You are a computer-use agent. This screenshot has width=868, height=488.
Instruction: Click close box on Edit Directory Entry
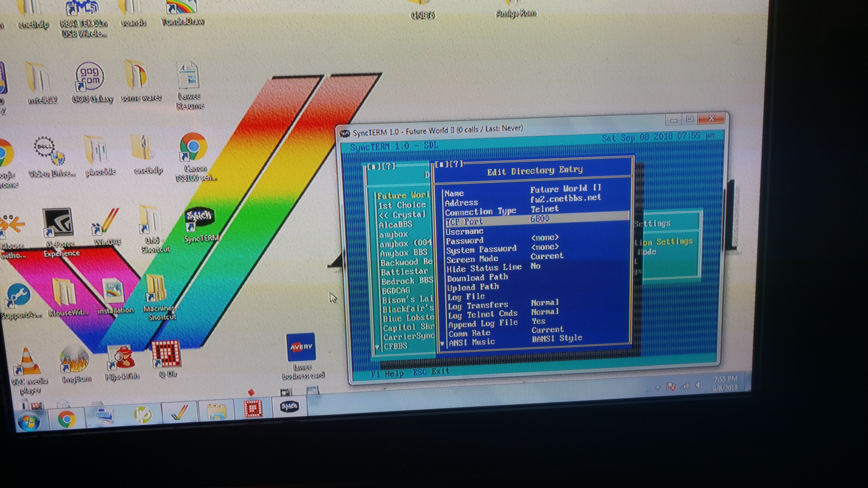pyautogui.click(x=441, y=165)
